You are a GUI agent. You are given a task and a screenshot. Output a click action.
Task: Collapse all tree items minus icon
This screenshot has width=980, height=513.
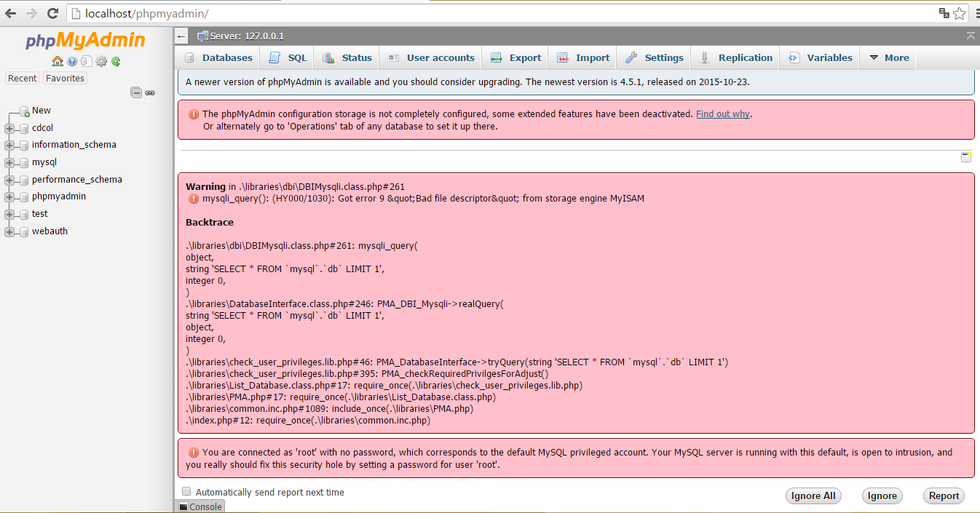[x=136, y=92]
